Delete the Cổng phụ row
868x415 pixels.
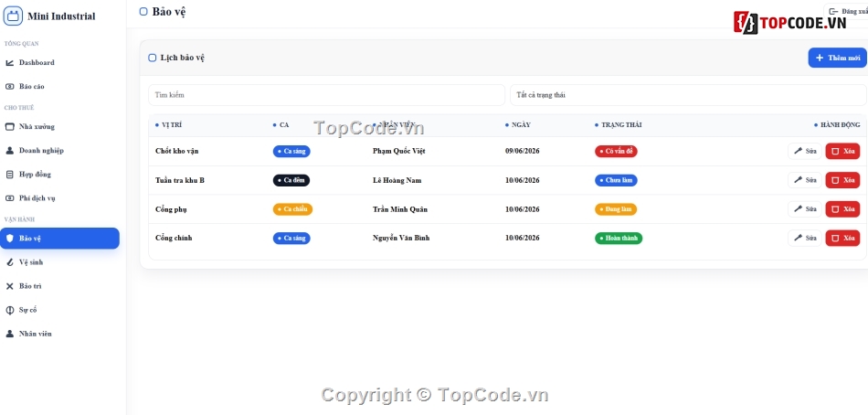(842, 209)
